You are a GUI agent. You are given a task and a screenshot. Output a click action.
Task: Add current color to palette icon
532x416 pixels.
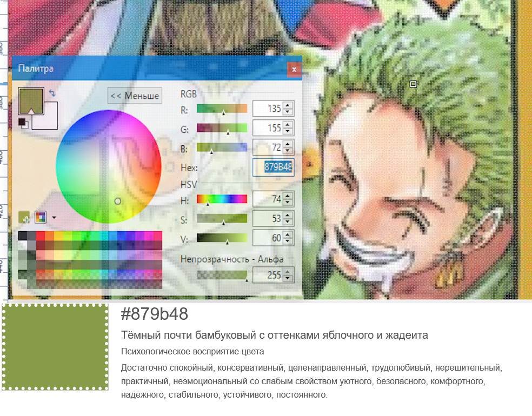[24, 217]
